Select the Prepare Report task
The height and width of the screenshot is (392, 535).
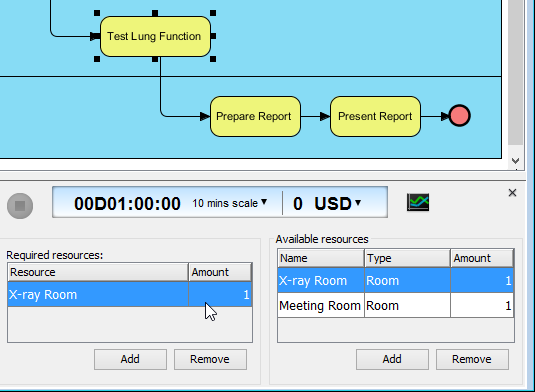255,116
